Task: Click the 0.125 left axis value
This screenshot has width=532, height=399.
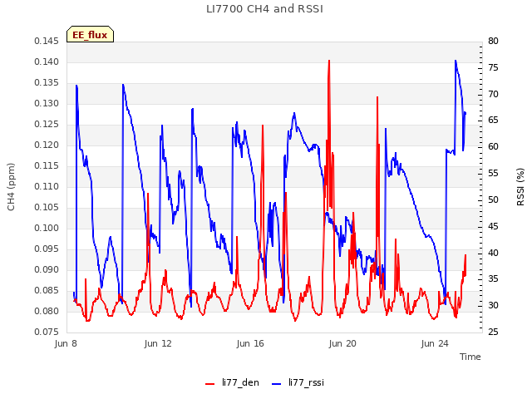Action: pos(47,124)
